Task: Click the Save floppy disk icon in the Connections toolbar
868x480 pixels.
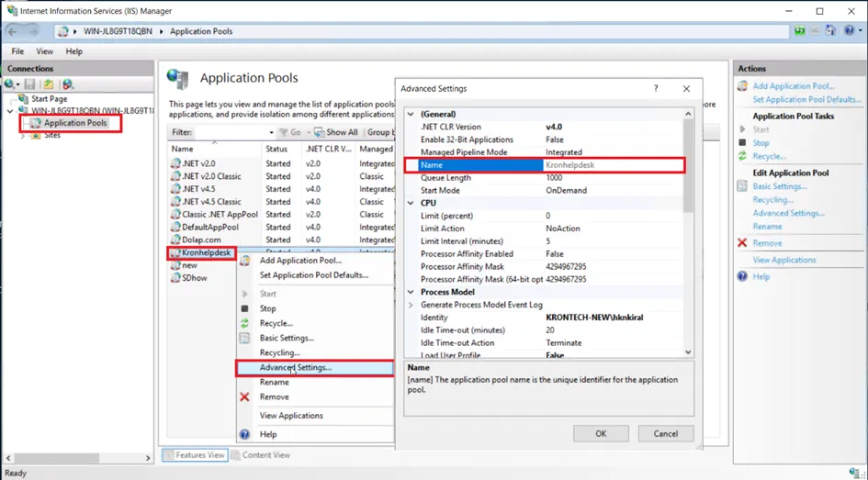Action: tap(30, 84)
